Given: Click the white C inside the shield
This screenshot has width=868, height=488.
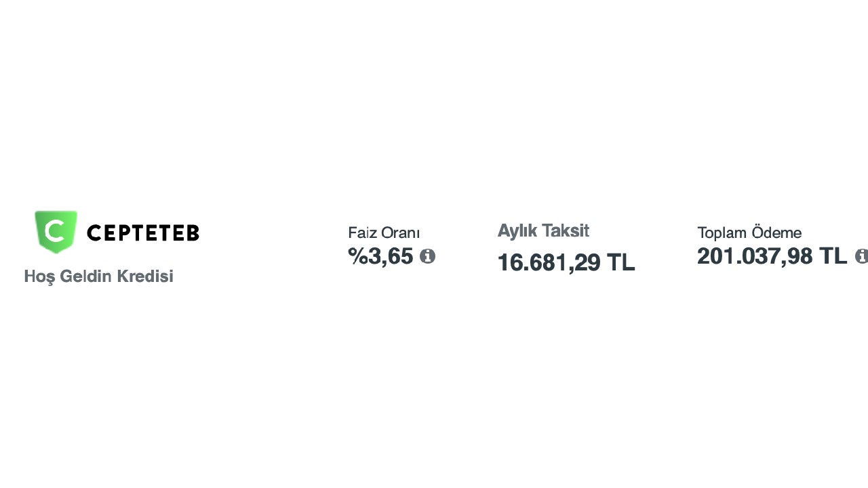Looking at the screenshot, I should pos(54,232).
